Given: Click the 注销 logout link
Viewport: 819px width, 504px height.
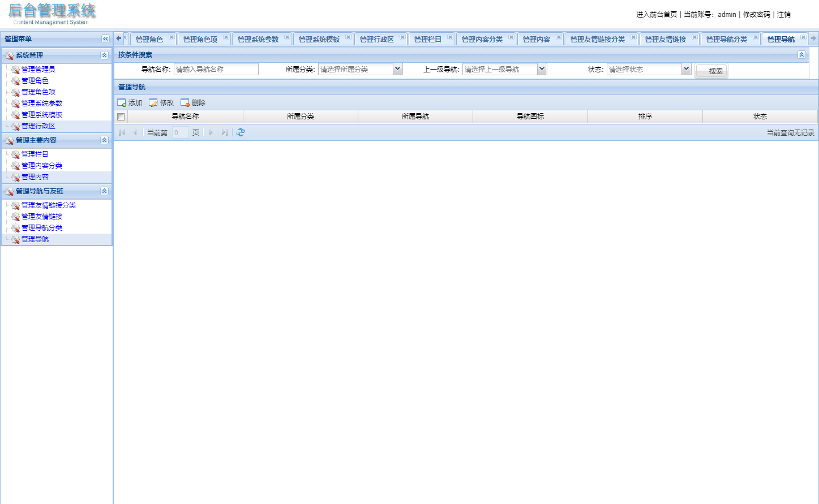Looking at the screenshot, I should 785,14.
